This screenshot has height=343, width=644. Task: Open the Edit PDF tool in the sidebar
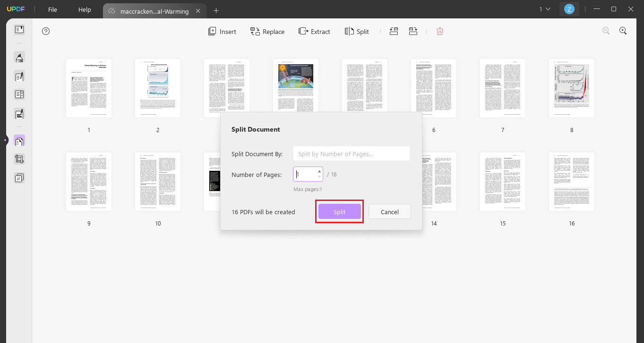pyautogui.click(x=19, y=76)
